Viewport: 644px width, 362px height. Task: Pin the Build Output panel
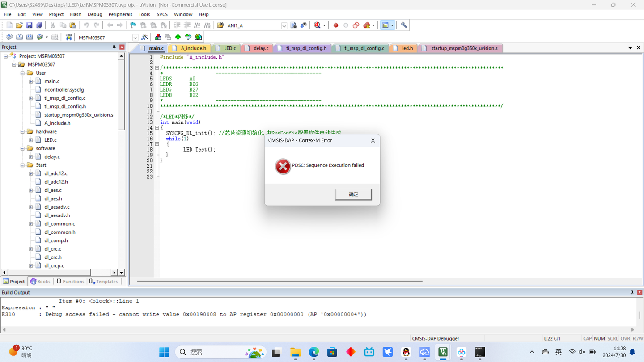[632, 292]
